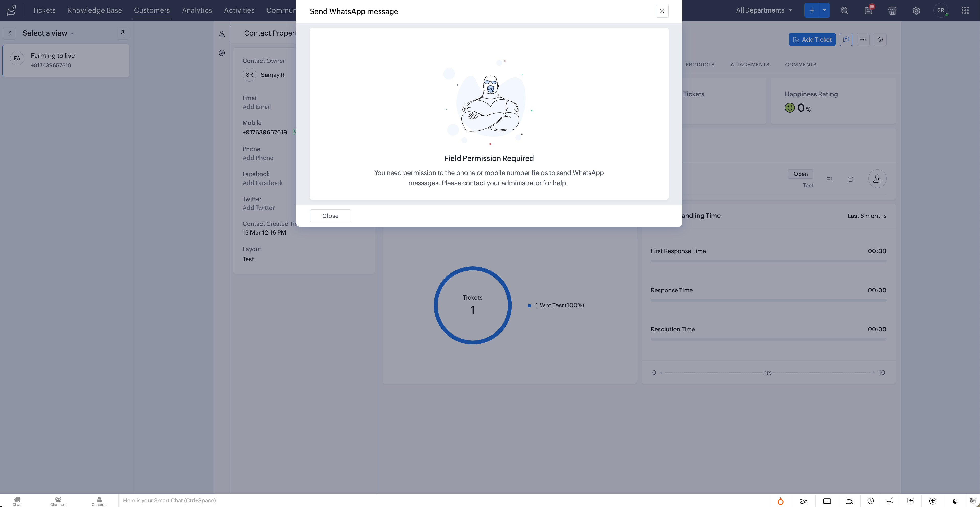Switch to the Customers tab
980x507 pixels.
point(152,10)
